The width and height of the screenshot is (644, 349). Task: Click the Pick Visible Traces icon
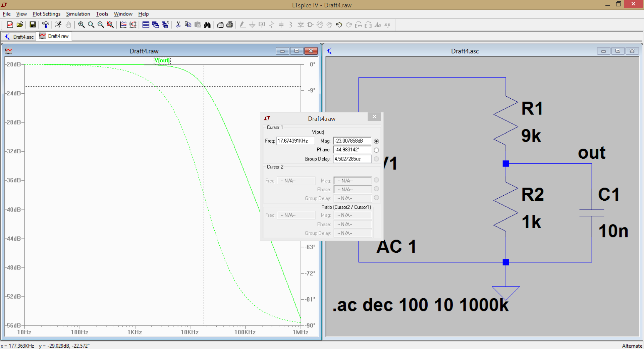point(123,24)
